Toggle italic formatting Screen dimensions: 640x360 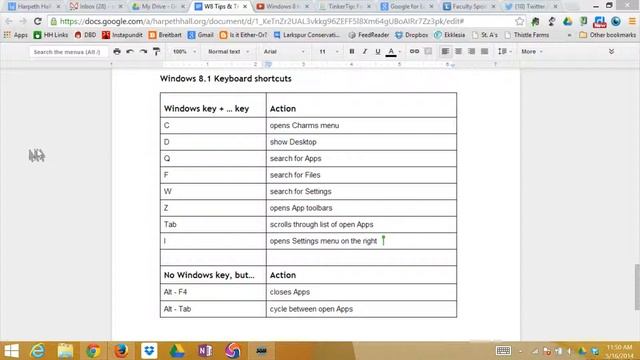click(x=364, y=51)
